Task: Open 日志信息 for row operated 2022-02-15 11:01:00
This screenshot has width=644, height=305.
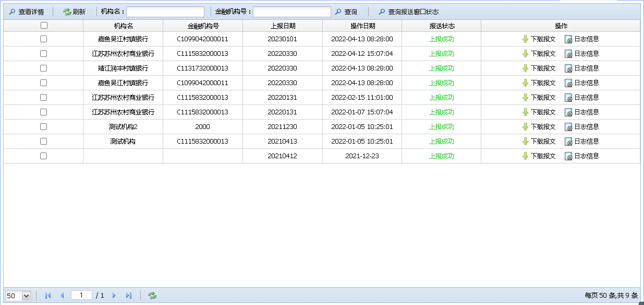Action: click(582, 97)
